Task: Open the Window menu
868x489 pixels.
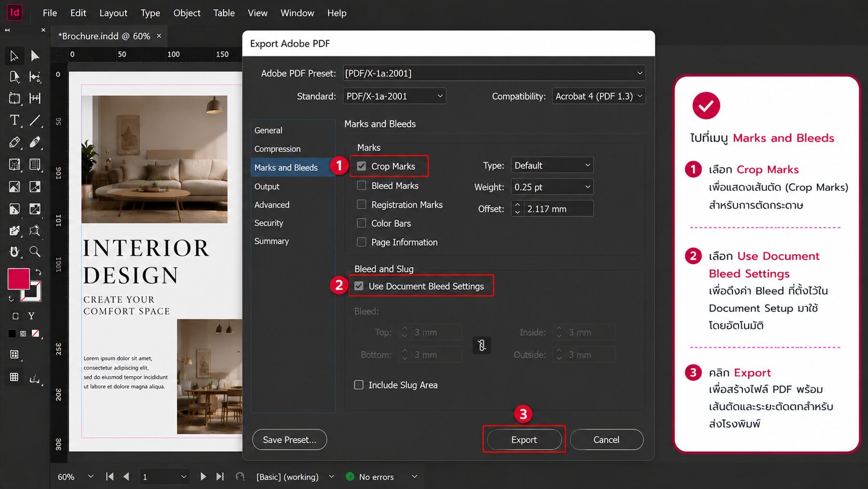Action: [297, 13]
